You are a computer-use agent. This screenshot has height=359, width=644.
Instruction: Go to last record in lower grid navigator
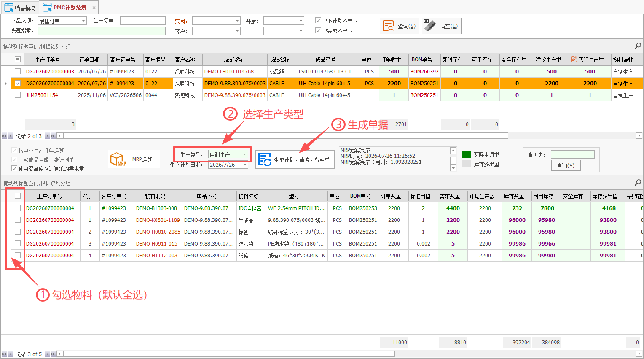53,354
